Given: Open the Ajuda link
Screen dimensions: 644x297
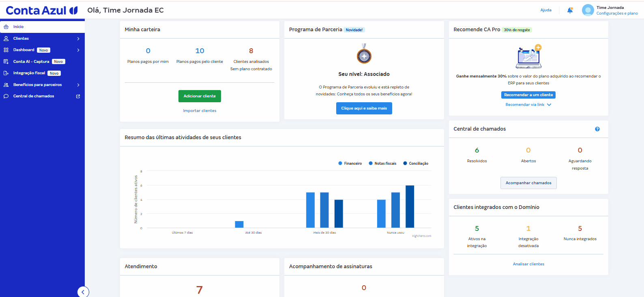Looking at the screenshot, I should [546, 10].
